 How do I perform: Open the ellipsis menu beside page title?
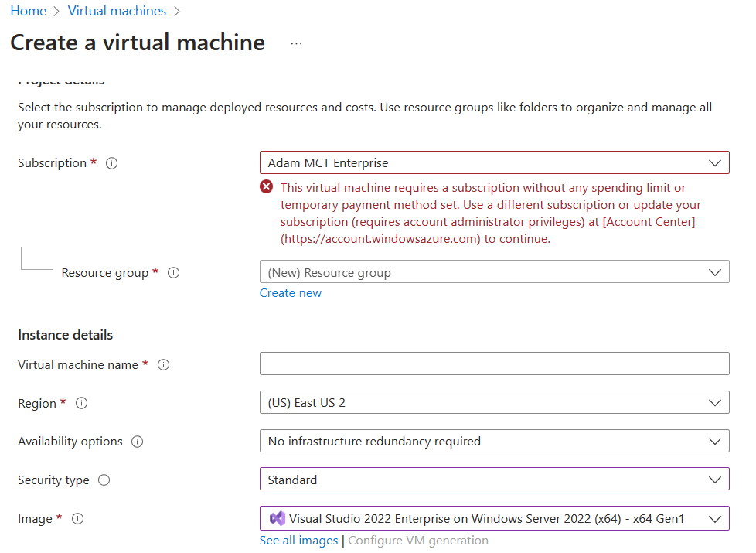[297, 44]
